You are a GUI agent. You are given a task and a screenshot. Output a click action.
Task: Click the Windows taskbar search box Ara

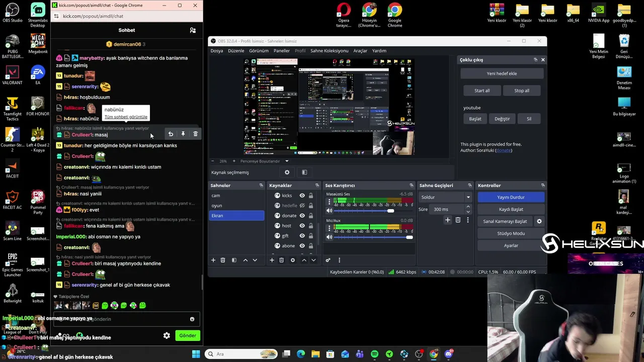[240, 354]
